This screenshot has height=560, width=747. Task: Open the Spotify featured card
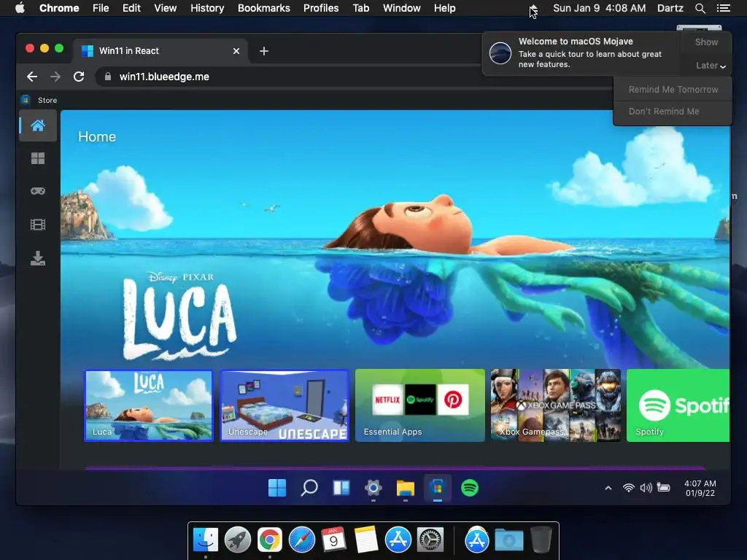pyautogui.click(x=678, y=405)
